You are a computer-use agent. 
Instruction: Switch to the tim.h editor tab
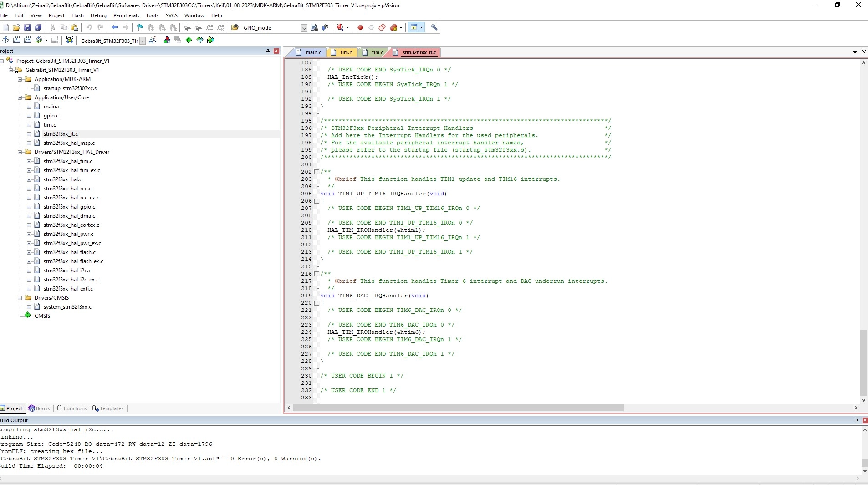pos(342,52)
